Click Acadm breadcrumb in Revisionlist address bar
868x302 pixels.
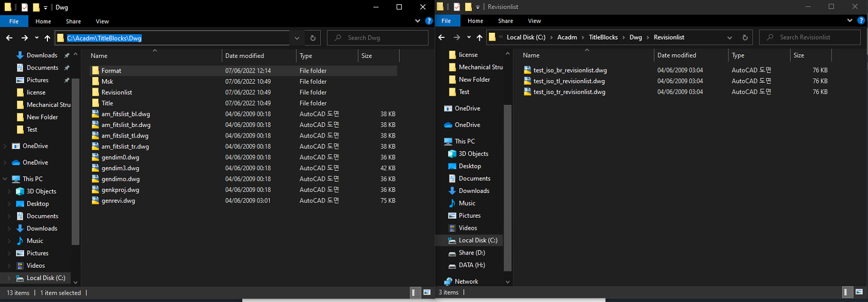coord(567,37)
